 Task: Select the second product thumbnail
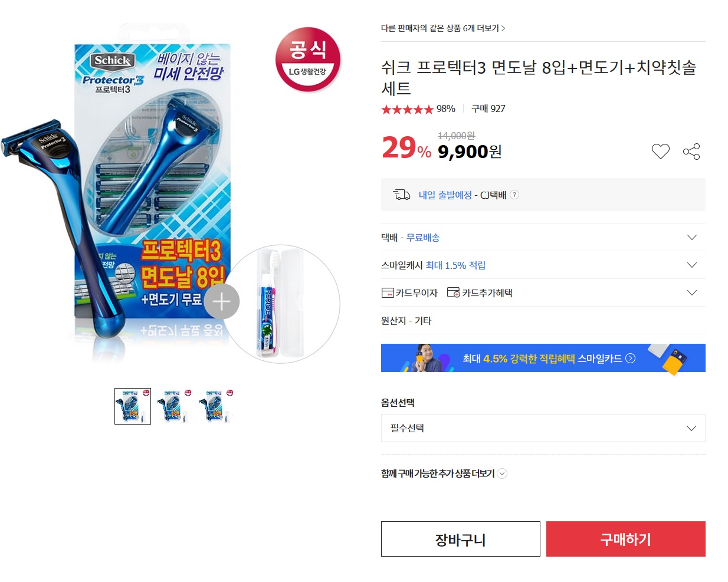175,406
